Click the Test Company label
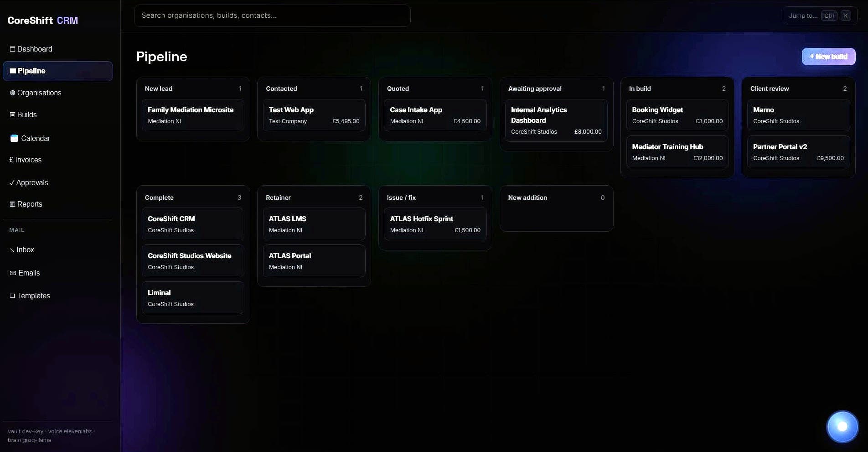Viewport: 868px width, 452px height. point(288,121)
